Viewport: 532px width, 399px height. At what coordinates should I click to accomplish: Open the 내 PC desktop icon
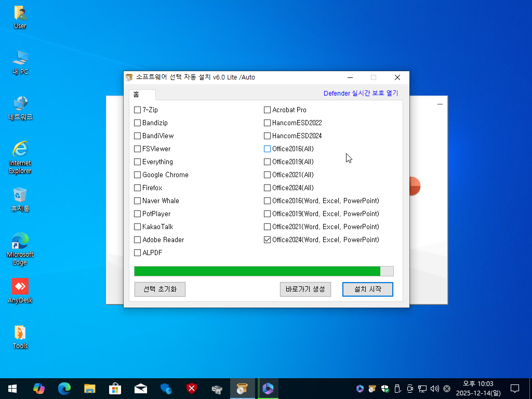click(20, 62)
